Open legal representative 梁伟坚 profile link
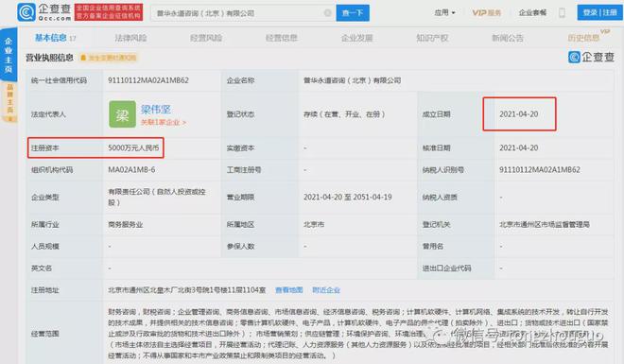 pyautogui.click(x=156, y=109)
